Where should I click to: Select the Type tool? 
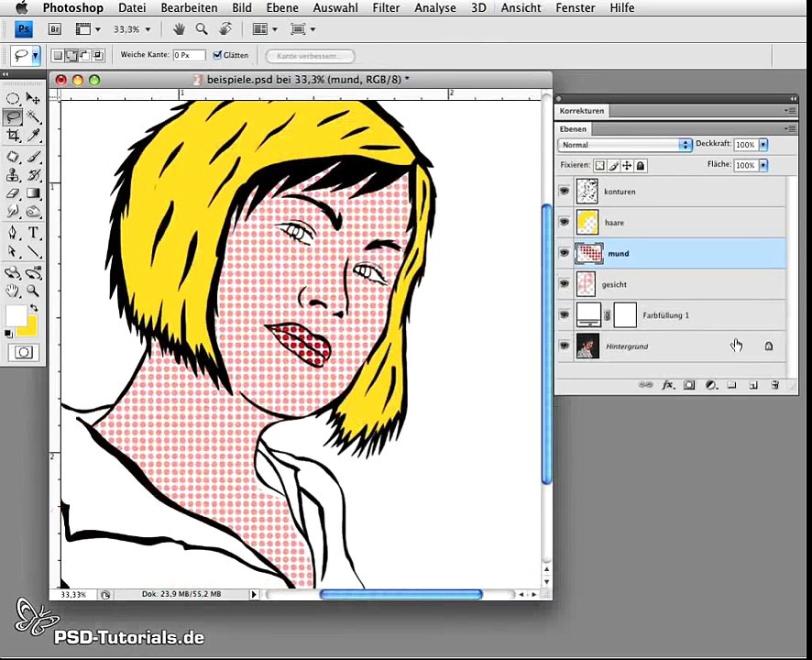point(33,233)
